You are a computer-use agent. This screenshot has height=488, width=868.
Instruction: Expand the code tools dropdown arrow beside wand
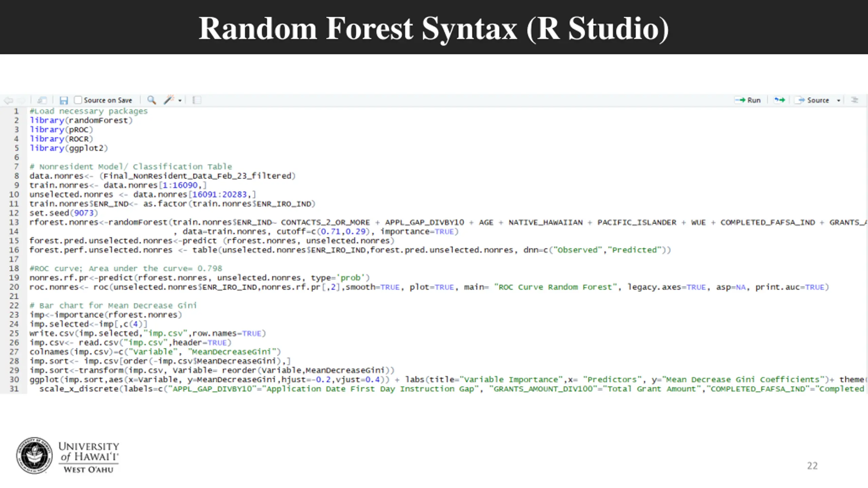pyautogui.click(x=180, y=101)
